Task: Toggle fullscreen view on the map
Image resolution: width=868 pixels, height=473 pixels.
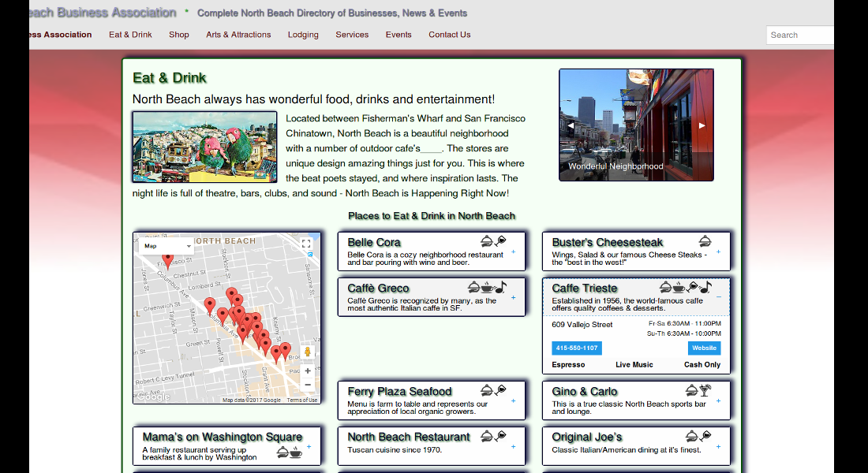Action: tap(307, 244)
